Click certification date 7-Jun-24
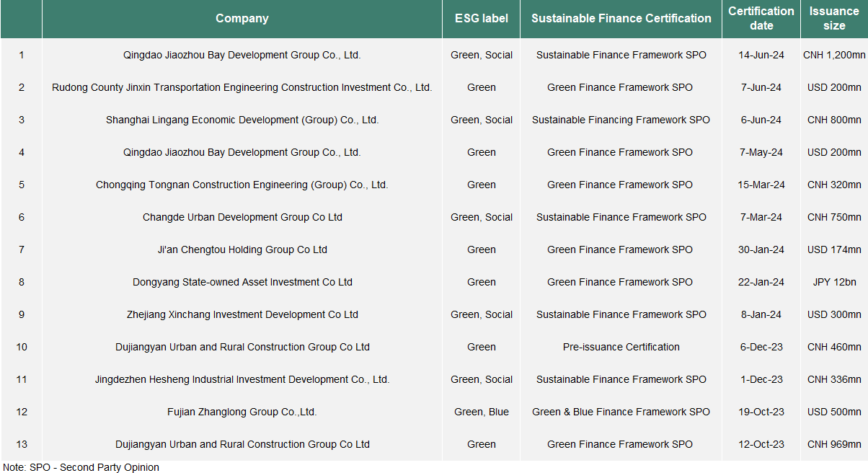This screenshot has width=868, height=473. (x=761, y=87)
